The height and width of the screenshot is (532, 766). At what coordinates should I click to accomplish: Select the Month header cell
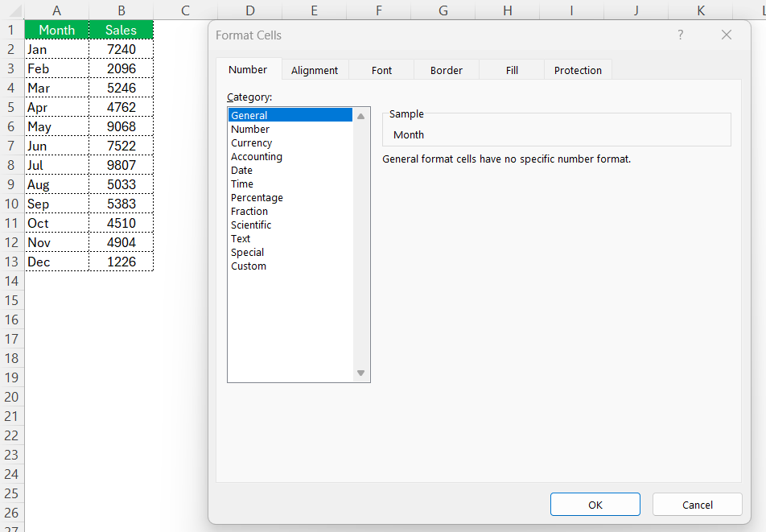[56, 30]
